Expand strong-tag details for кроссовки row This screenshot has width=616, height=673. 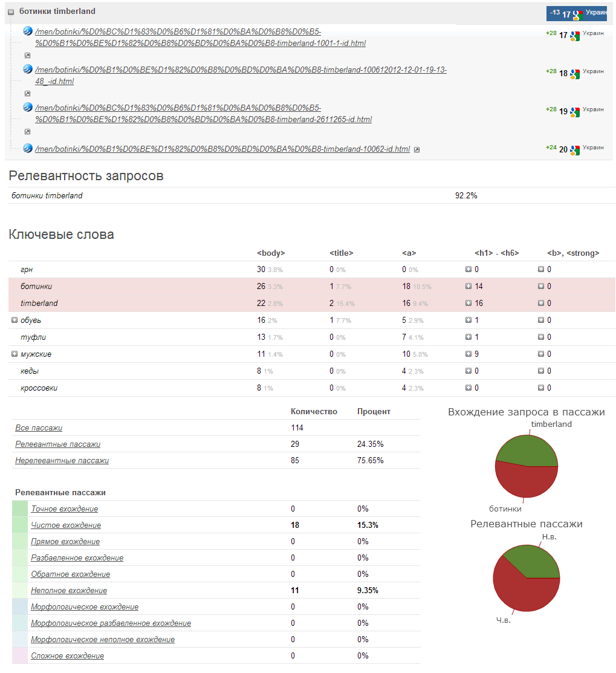click(541, 388)
